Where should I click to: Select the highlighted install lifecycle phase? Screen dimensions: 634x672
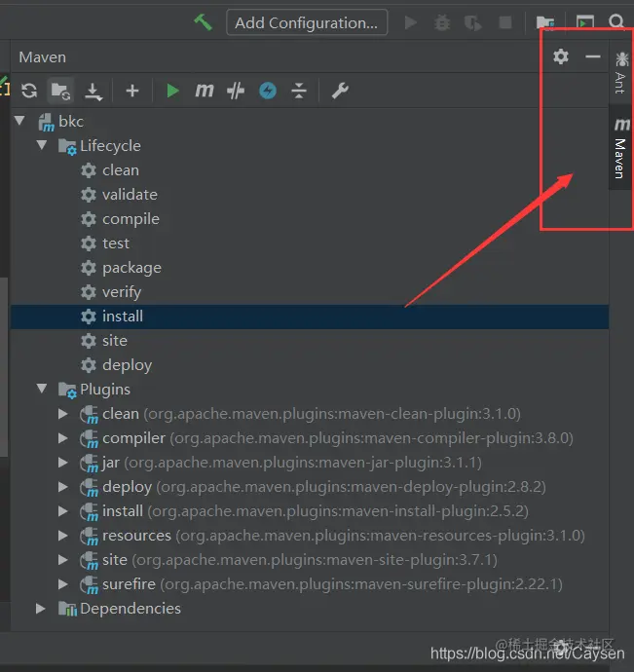(310, 317)
